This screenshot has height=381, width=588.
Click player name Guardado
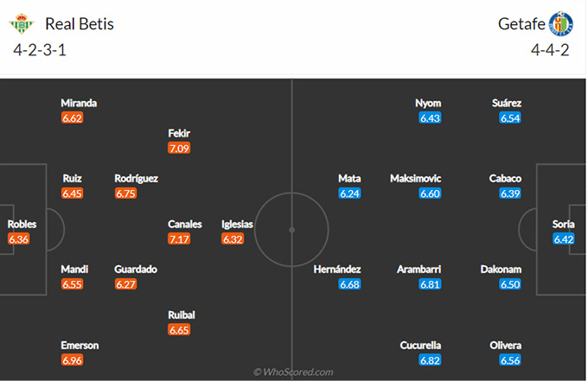pyautogui.click(x=136, y=270)
